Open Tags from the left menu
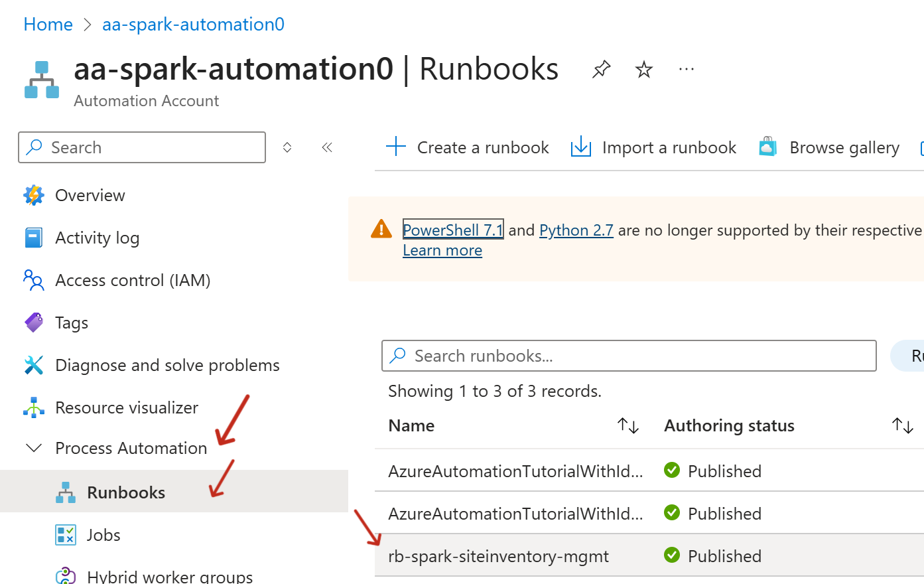The width and height of the screenshot is (924, 584). (72, 323)
